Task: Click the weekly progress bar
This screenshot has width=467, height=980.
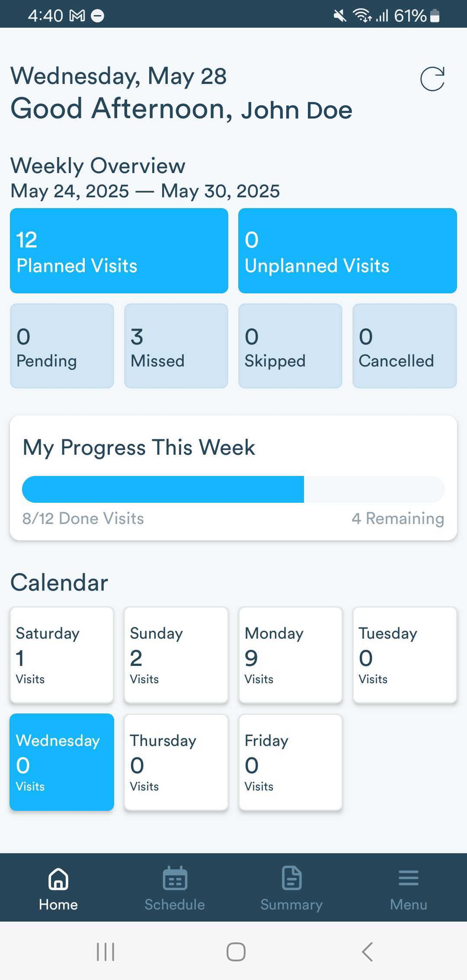Action: click(233, 489)
